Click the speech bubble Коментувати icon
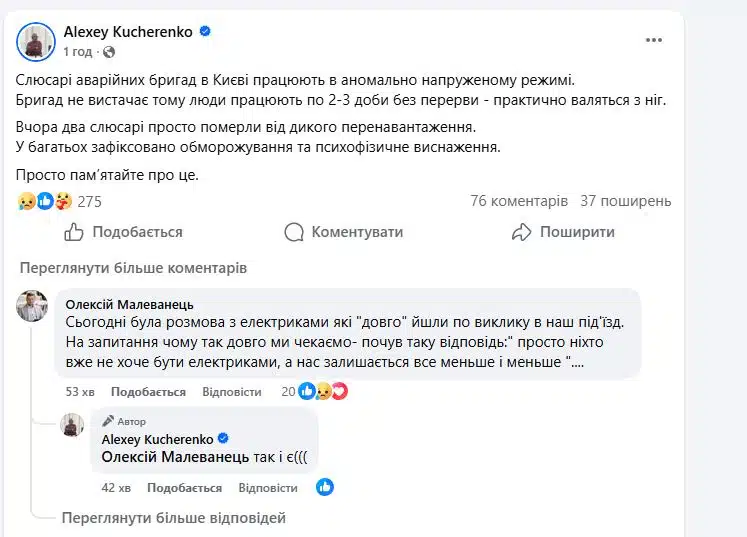747x537 pixels. pos(294,232)
